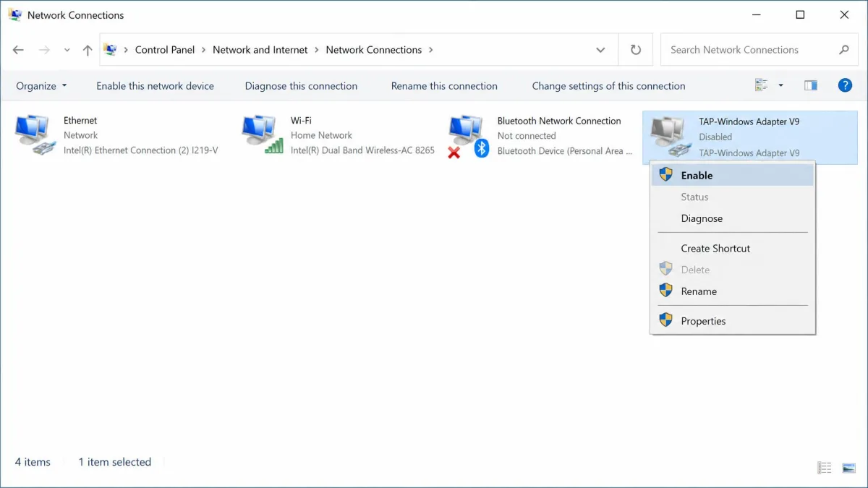
Task: Choose Diagnose from the context menu
Action: tap(733, 218)
